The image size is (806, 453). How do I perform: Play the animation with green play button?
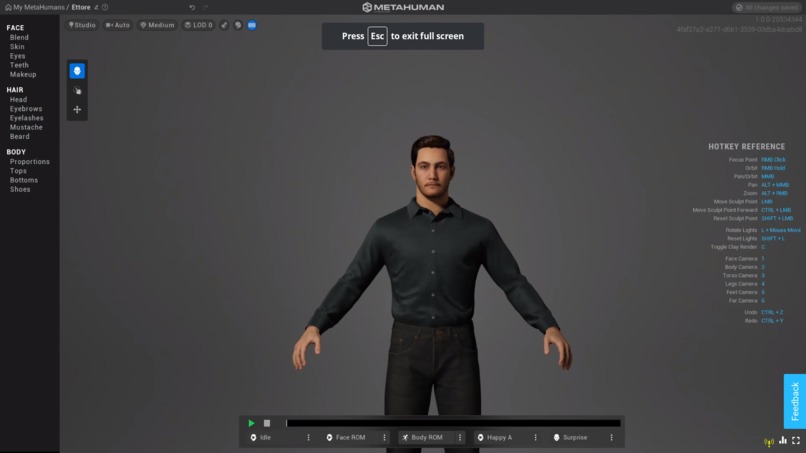click(x=251, y=423)
